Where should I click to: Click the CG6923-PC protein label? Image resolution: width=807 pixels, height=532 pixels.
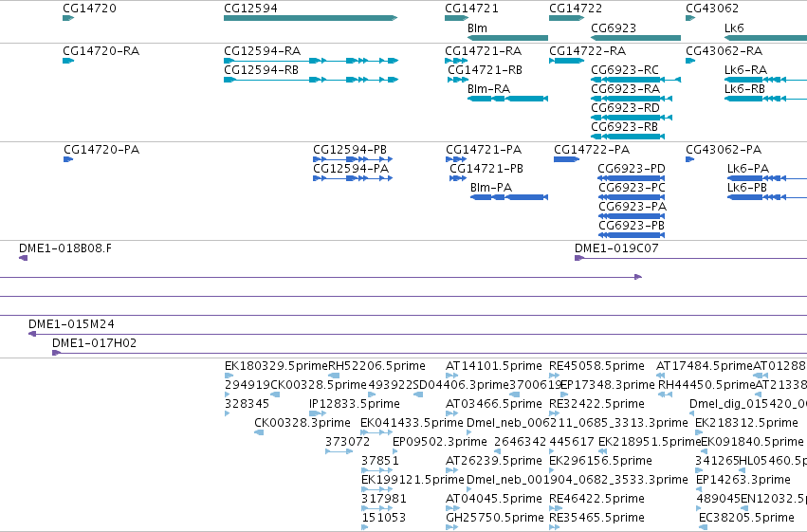(x=632, y=188)
